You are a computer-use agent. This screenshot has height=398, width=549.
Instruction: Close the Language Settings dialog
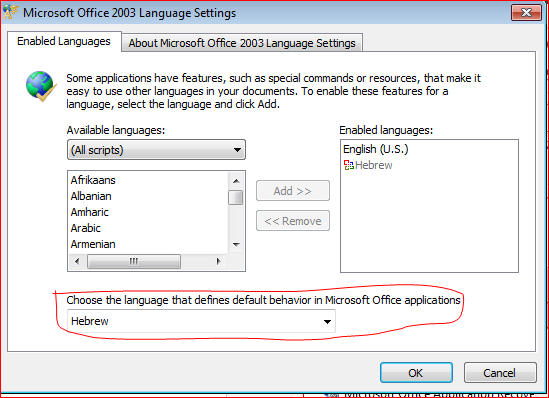pos(526,13)
